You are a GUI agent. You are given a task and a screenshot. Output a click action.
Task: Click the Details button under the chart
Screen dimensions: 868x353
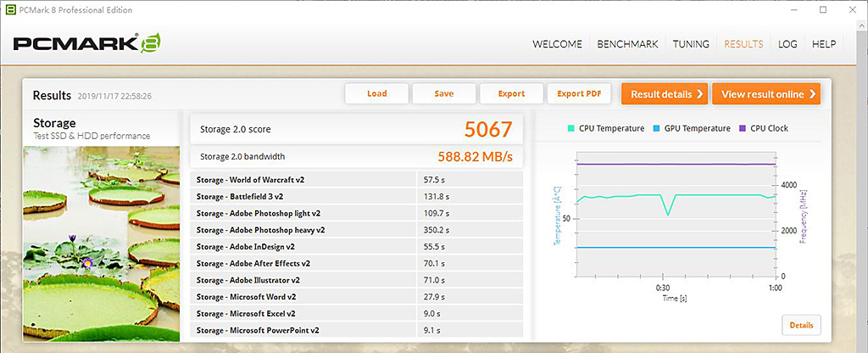coord(801,325)
